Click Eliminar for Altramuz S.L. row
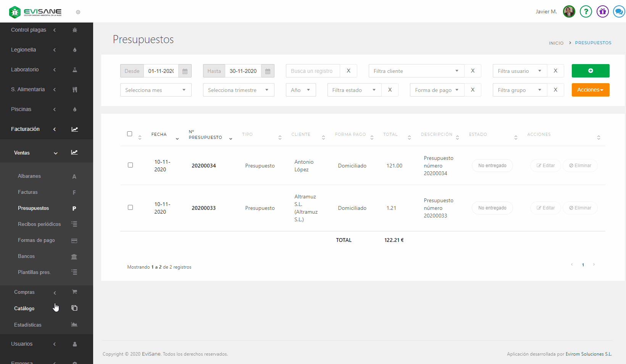 click(x=580, y=208)
